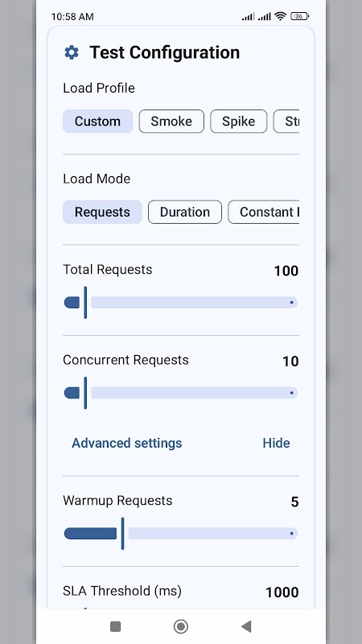
Task: Choose the Spike load profile
Action: (238, 122)
